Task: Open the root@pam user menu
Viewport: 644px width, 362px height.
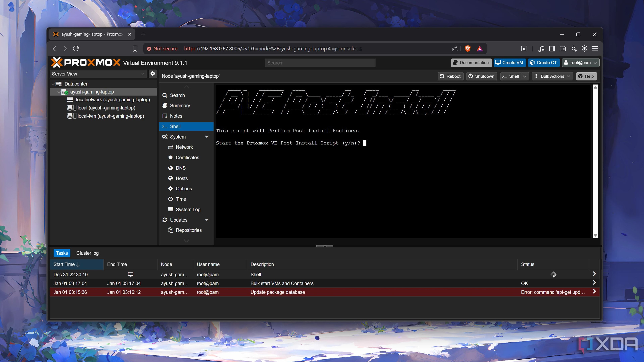Action: (x=580, y=63)
